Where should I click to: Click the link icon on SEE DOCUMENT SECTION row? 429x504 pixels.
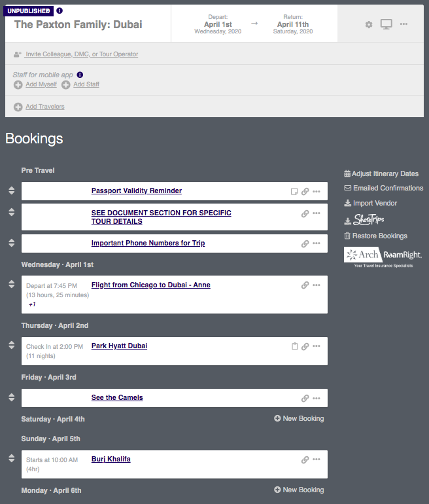305,214
